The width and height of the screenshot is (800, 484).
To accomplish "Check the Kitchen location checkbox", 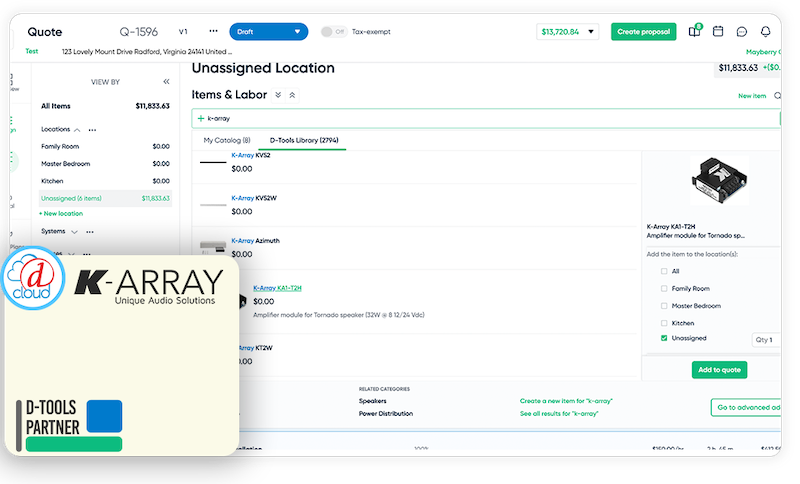I will [664, 323].
